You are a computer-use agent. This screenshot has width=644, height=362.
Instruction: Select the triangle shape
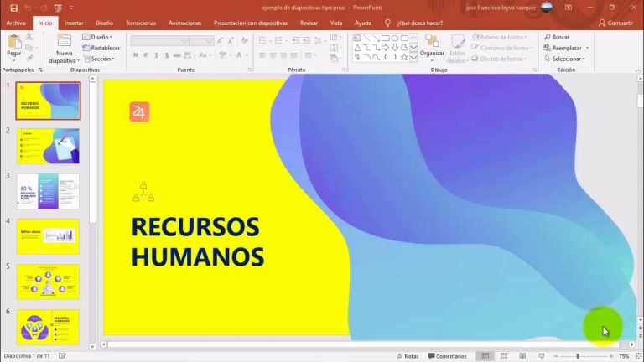357,48
